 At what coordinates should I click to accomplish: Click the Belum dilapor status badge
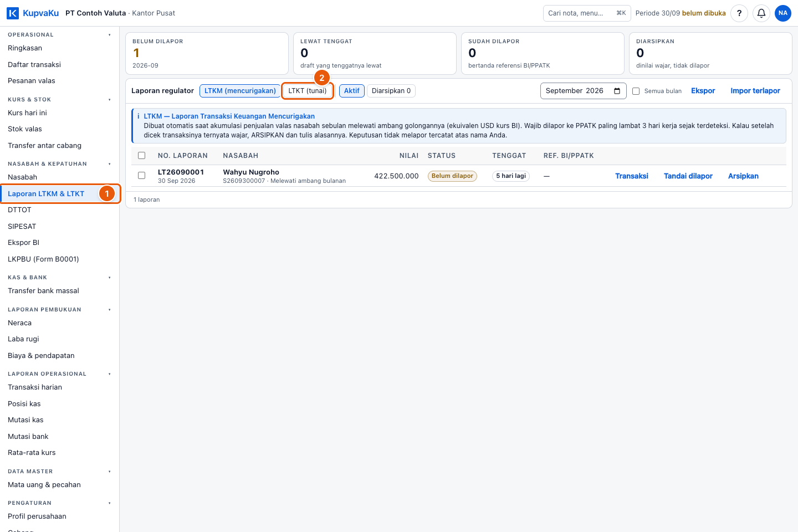(x=452, y=176)
